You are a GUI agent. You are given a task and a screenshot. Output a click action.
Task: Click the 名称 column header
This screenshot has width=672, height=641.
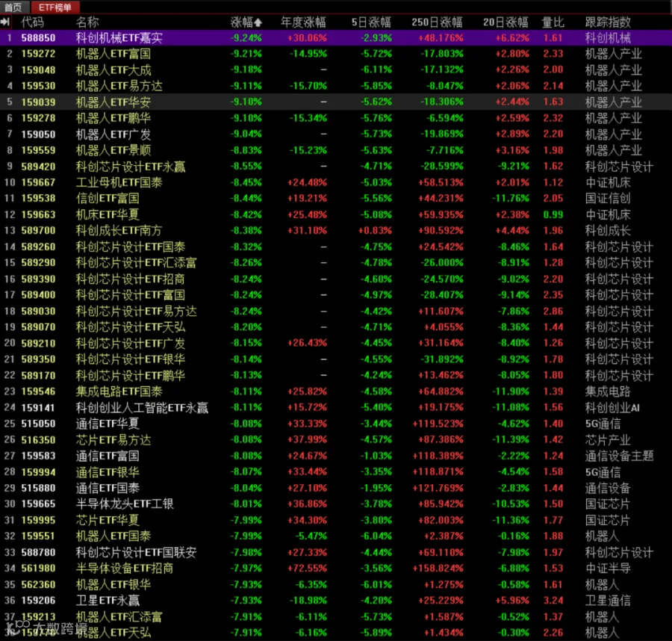(87, 22)
